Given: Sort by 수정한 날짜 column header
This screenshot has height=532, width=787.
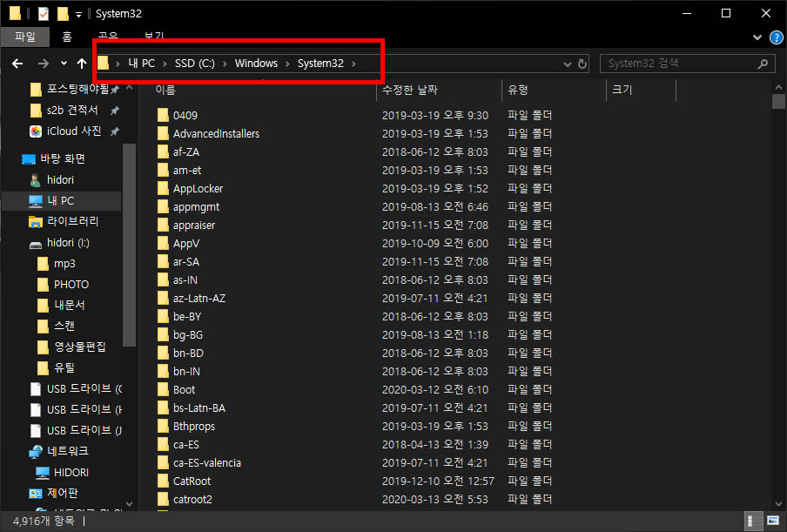Looking at the screenshot, I should tap(409, 90).
